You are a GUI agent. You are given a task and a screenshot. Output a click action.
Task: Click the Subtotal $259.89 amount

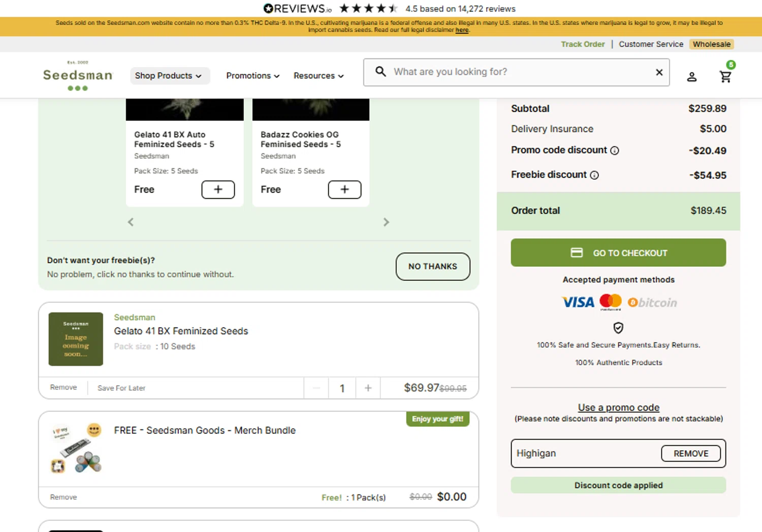coord(707,109)
